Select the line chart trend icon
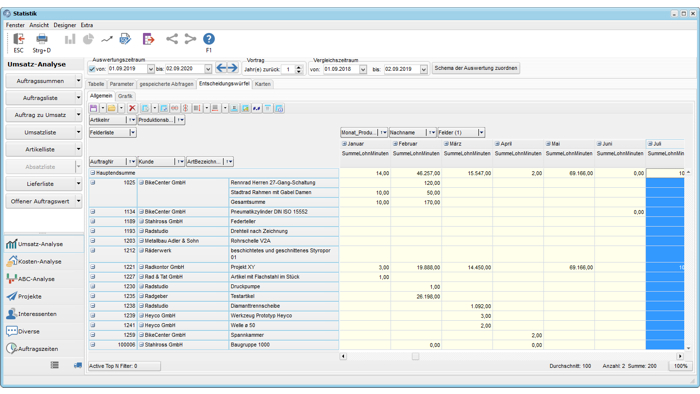Screen dimensions: 700x394 107,39
